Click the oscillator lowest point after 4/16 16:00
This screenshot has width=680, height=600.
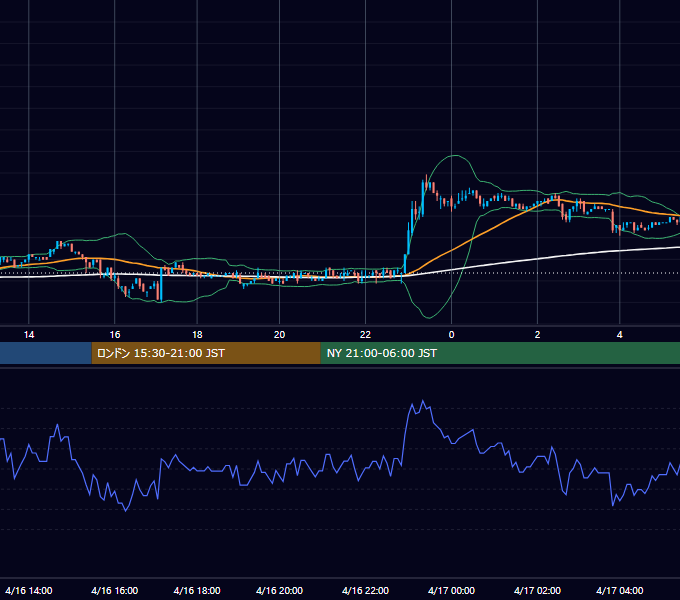point(126,511)
